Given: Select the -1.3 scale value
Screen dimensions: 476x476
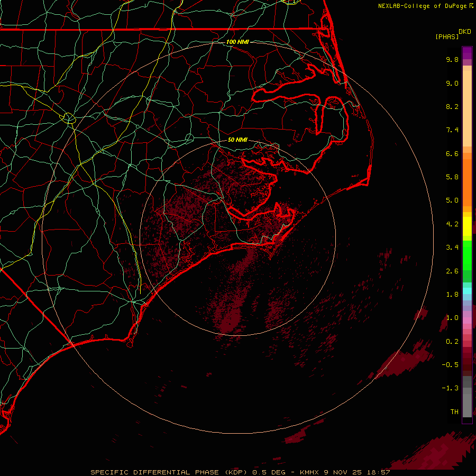Looking at the screenshot, I should 450,388.
